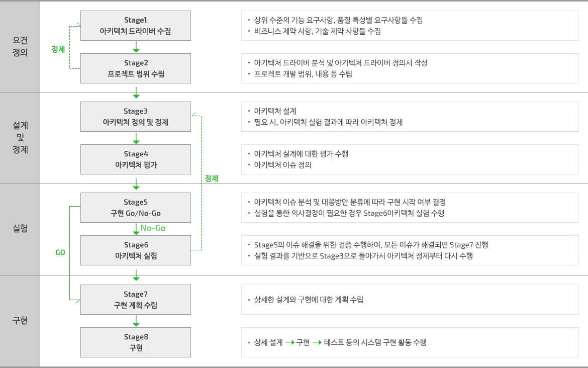Click the green GO label
Viewport: 588px width, 368px height.
[60, 252]
